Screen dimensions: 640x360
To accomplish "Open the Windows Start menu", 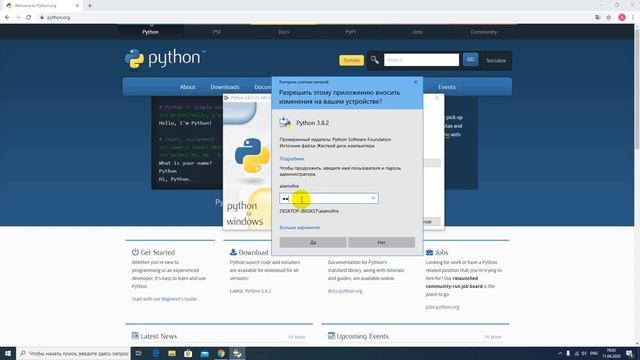I will (x=8, y=353).
